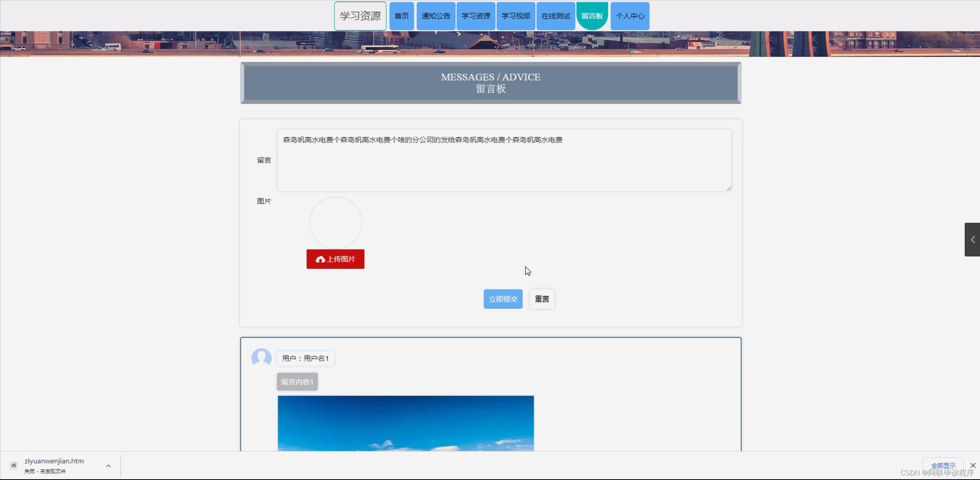The image size is (980, 480).
Task: Click the left-arrow sidebar icon on screen edge
Action: pos(973,239)
